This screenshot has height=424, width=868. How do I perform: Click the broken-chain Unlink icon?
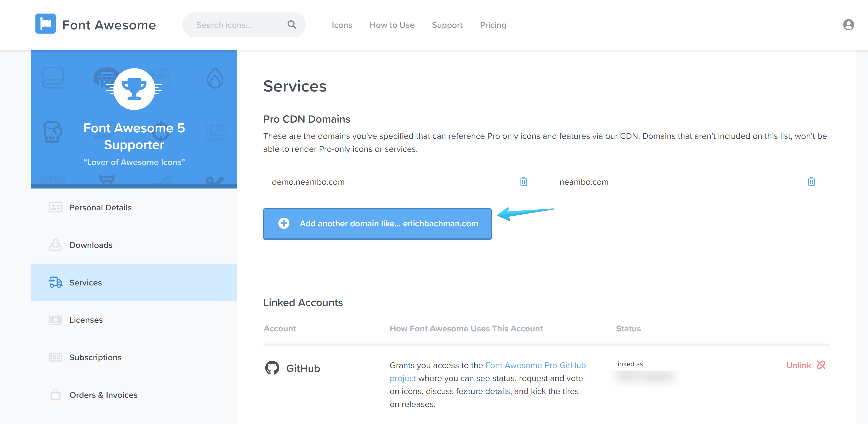click(822, 365)
